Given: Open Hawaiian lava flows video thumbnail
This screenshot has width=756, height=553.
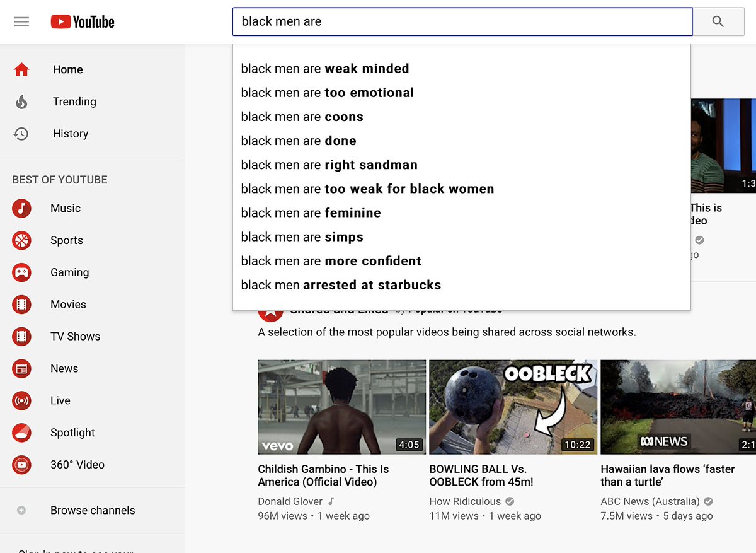Looking at the screenshot, I should click(x=679, y=407).
